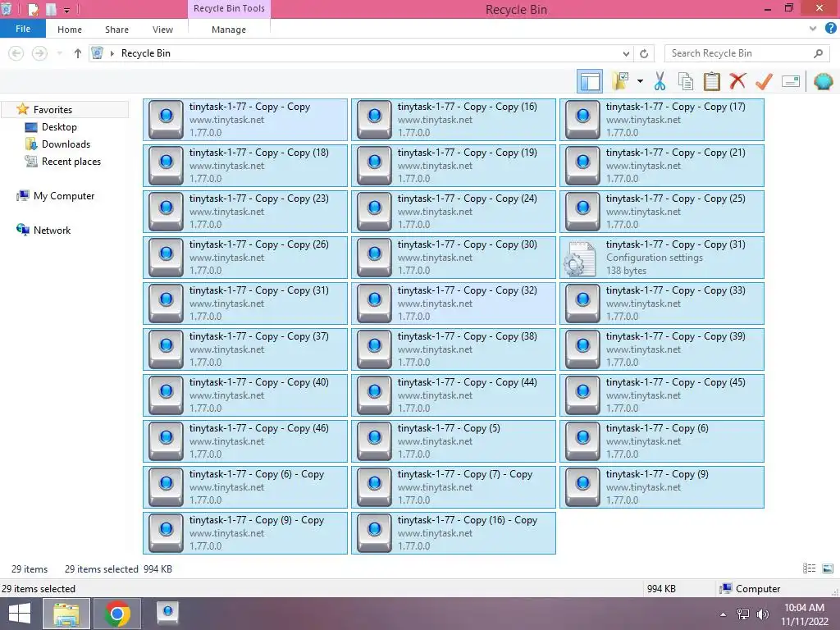Click the teal shell icon in toolbar
The height and width of the screenshot is (630, 840).
click(823, 81)
